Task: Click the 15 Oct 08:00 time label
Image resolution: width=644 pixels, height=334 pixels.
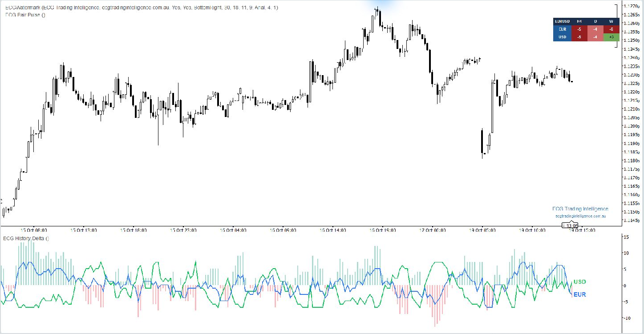Action: point(34,230)
